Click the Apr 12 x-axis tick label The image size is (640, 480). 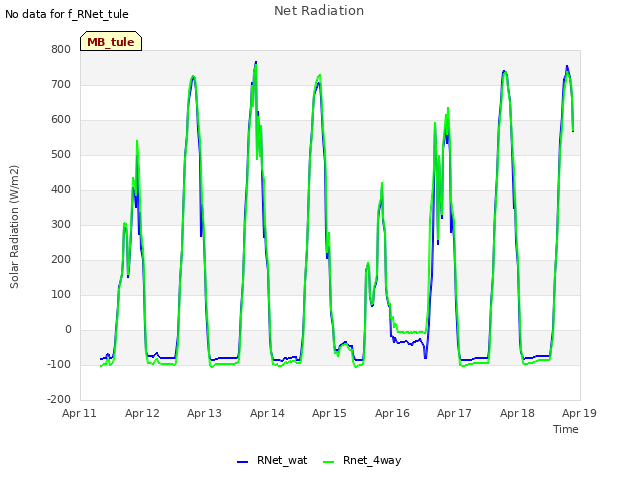pos(142,413)
